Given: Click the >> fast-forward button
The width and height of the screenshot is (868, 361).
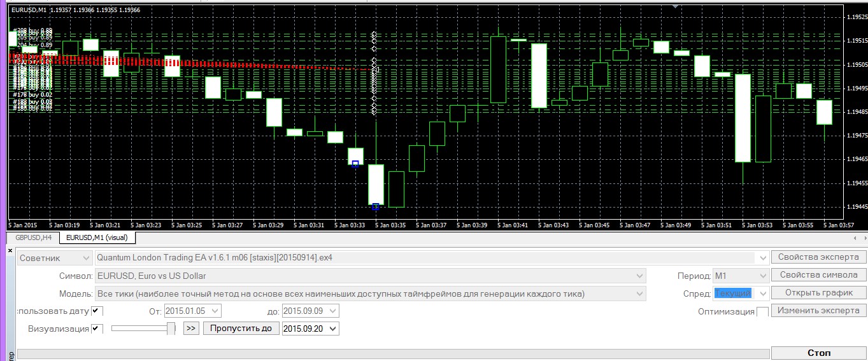Looking at the screenshot, I should 191,329.
